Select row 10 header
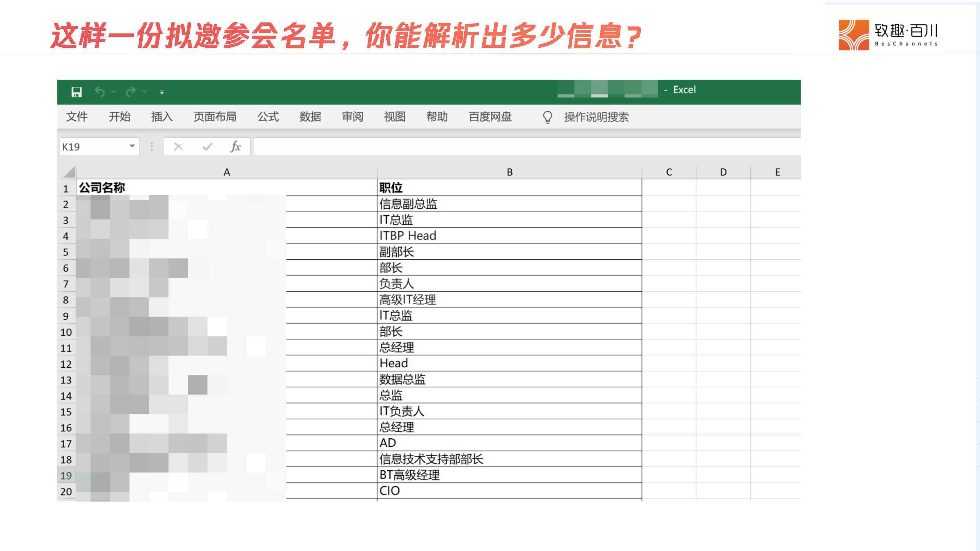The image size is (980, 551). click(66, 332)
